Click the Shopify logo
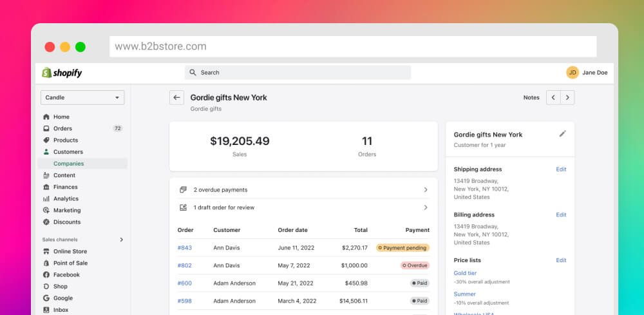The image size is (644, 315). coord(62,73)
